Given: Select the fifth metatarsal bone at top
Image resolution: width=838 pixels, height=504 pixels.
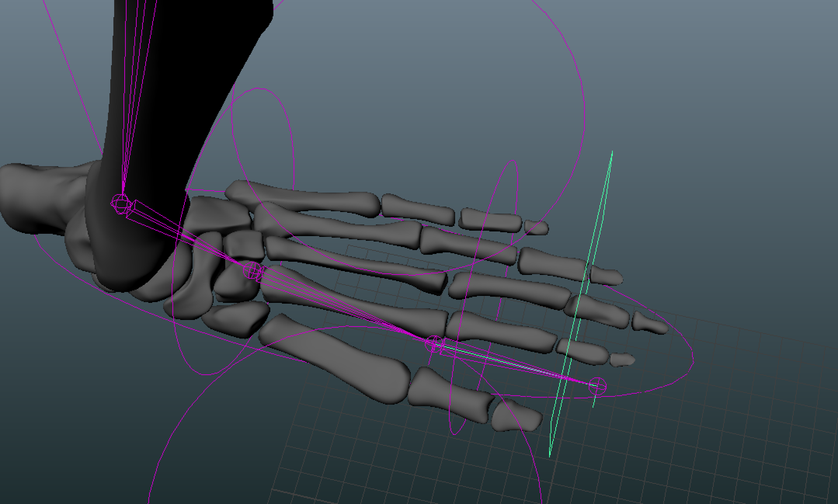Looking at the screenshot, I should click(x=311, y=198).
